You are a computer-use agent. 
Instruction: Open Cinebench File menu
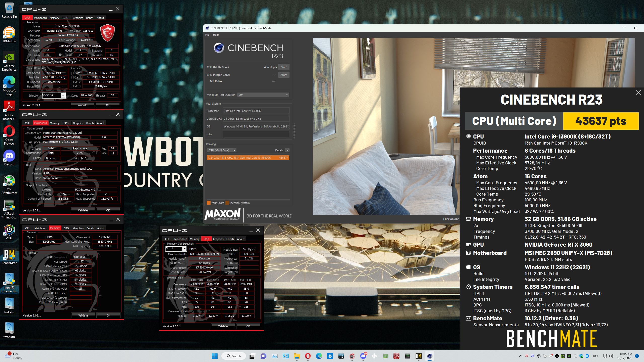(x=207, y=35)
